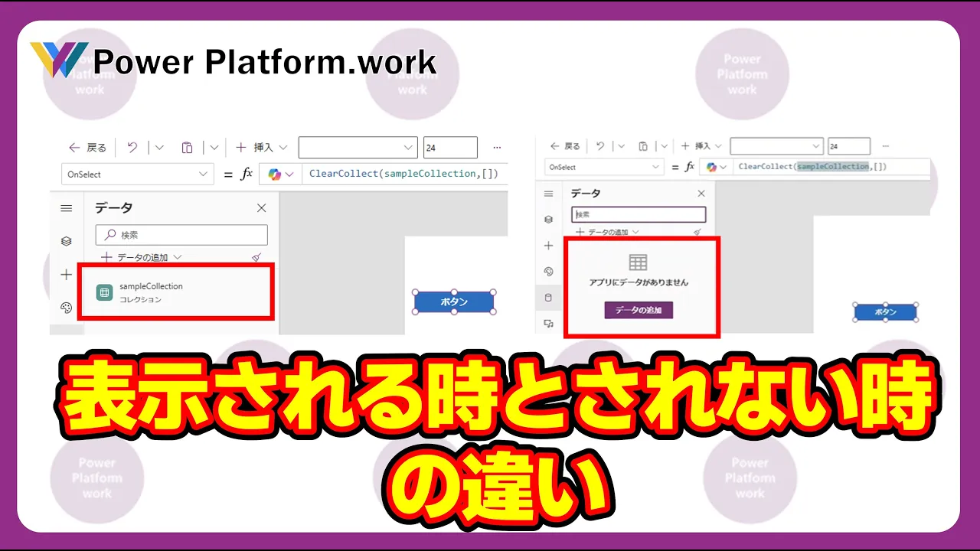Open the undo dropdown arrow in right screenshot
Image resolution: width=980 pixels, height=551 pixels.
click(x=620, y=146)
